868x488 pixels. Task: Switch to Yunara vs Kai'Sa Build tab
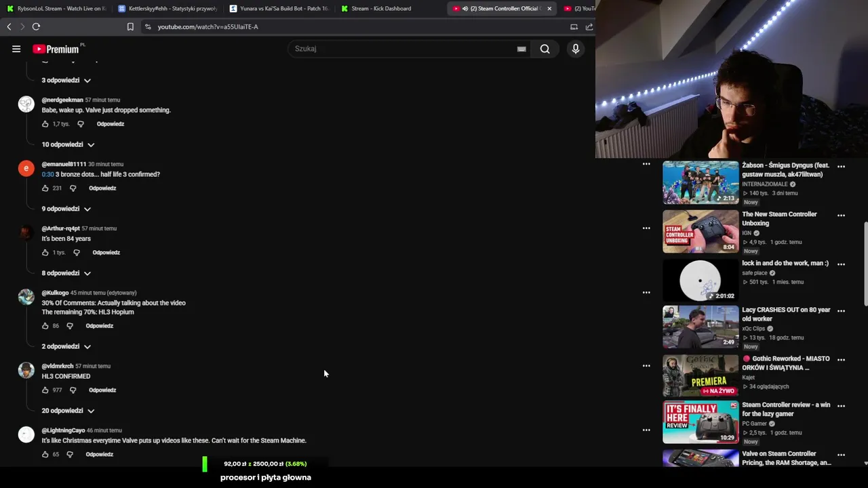click(x=278, y=9)
